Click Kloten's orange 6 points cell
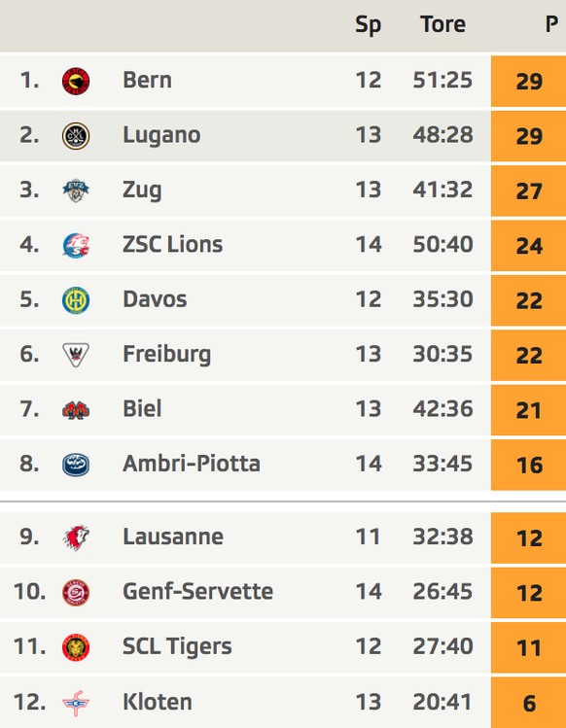The width and height of the screenshot is (566, 728). 528,703
